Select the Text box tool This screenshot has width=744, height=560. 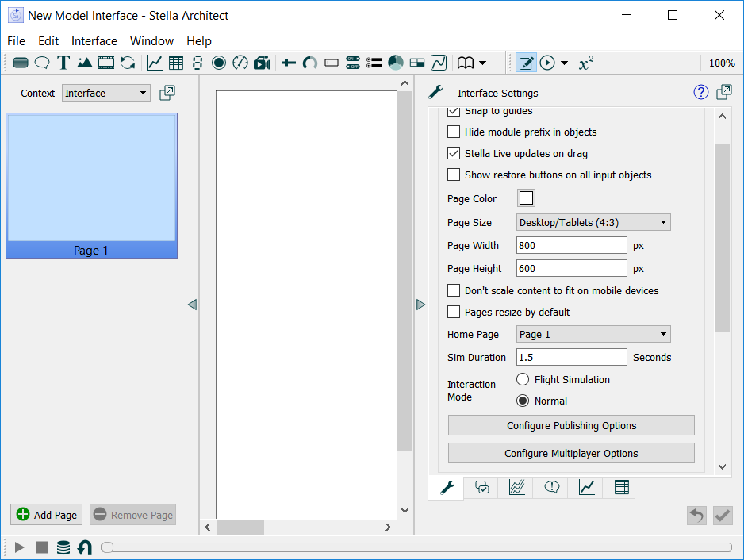tap(63, 63)
